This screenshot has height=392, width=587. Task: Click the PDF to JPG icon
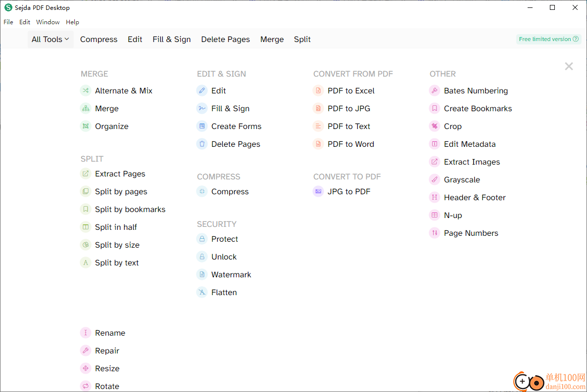click(318, 108)
